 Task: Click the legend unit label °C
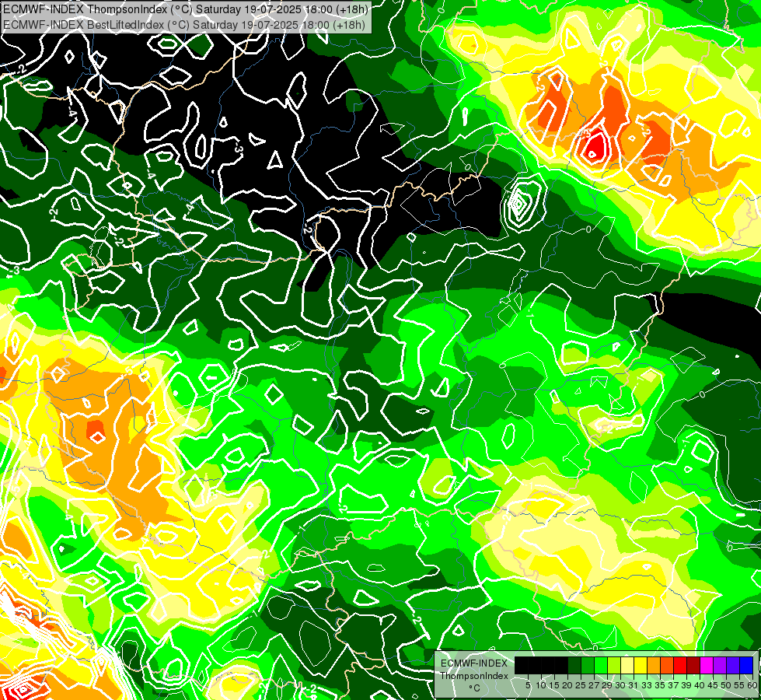click(x=475, y=688)
